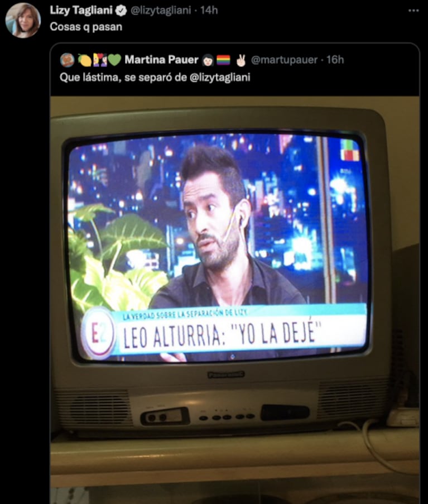Click Martina Pauer's small profile avatar
This screenshot has height=504, width=428.
(67, 60)
